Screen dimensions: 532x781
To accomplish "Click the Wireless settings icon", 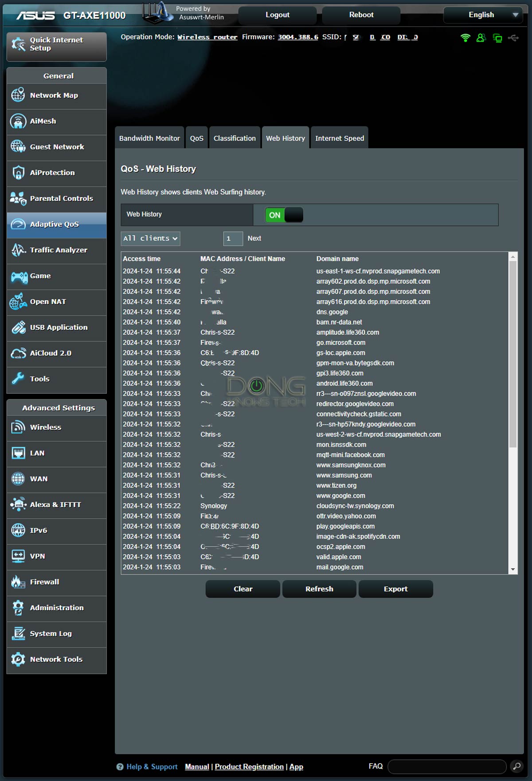I will click(x=18, y=427).
